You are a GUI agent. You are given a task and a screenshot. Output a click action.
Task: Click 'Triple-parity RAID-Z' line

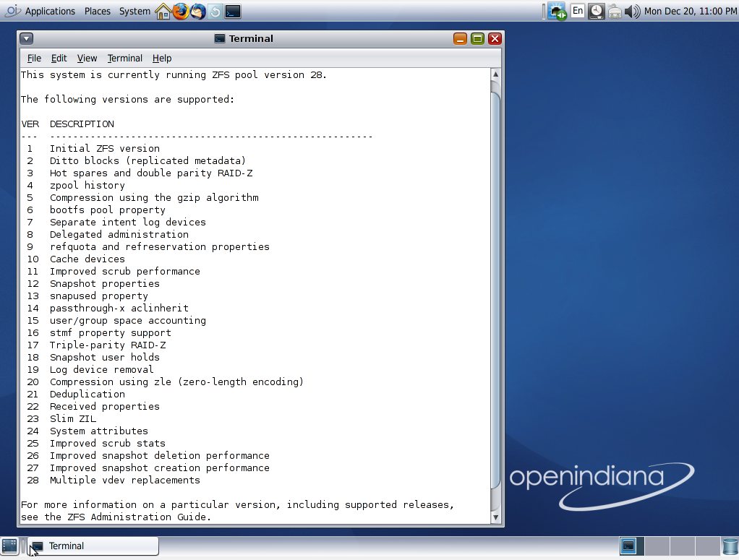click(x=108, y=345)
